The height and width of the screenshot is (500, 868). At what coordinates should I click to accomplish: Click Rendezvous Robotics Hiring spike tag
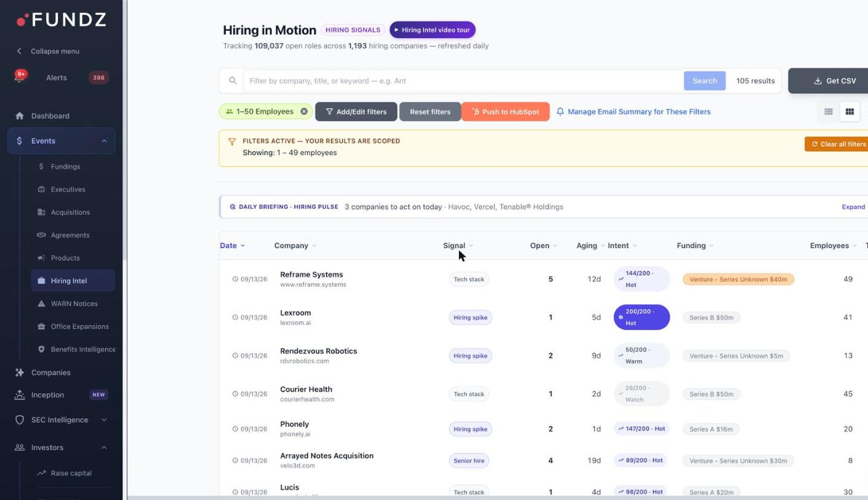pos(470,356)
